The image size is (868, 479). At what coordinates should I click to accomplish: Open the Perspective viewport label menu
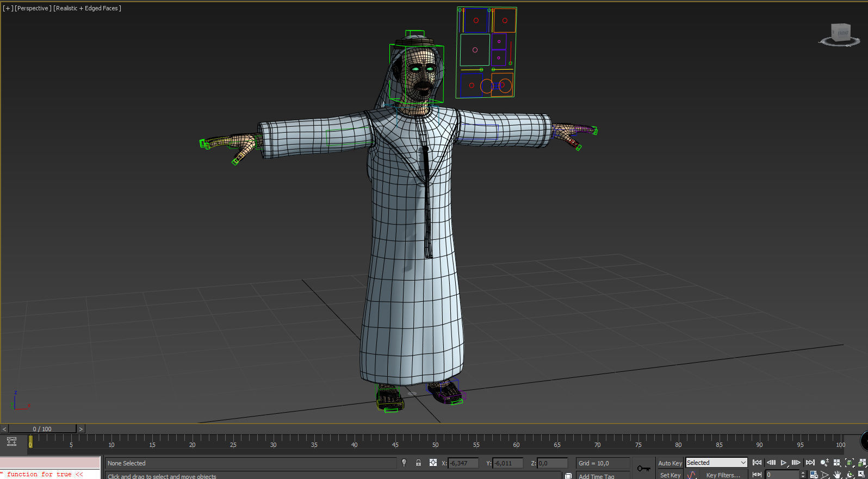coord(33,8)
